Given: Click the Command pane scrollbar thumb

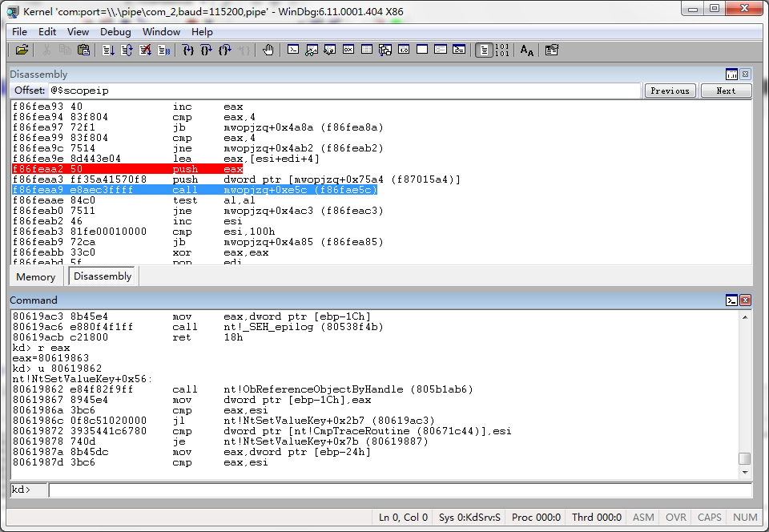Looking at the screenshot, I should pyautogui.click(x=745, y=458).
